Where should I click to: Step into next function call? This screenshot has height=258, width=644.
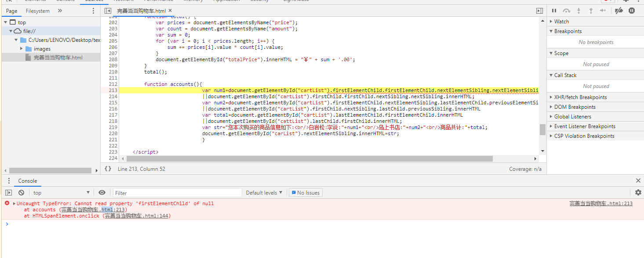coord(579,11)
